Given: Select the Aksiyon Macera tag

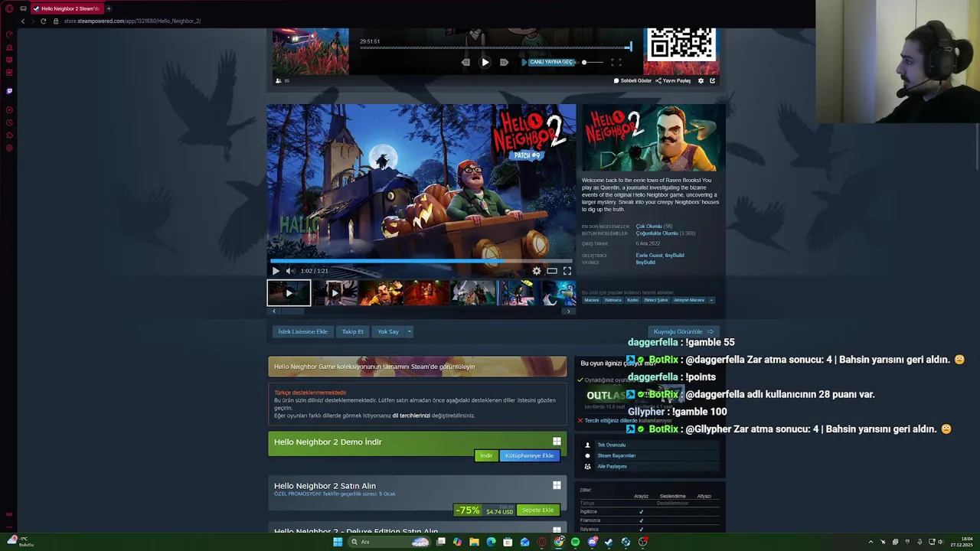Looking at the screenshot, I should [x=689, y=300].
